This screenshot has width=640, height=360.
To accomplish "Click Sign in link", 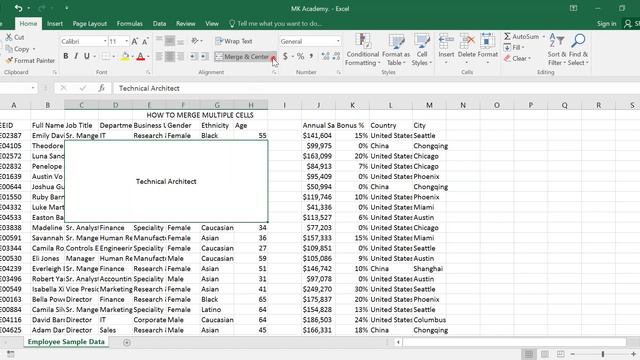I will coord(606,24).
